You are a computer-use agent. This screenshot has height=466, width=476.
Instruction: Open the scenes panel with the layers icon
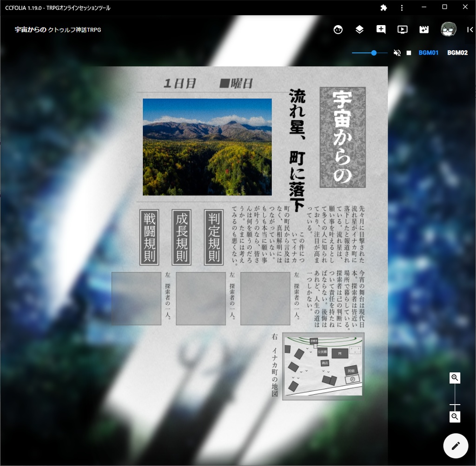(359, 29)
